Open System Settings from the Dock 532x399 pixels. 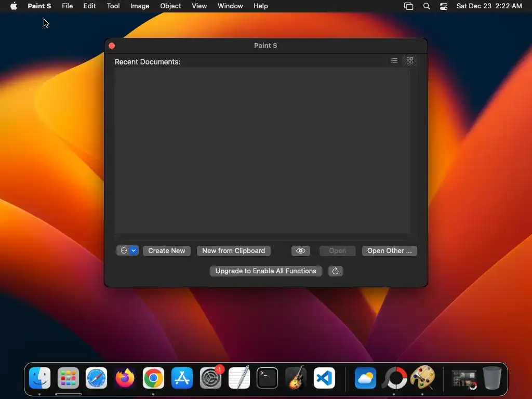211,378
